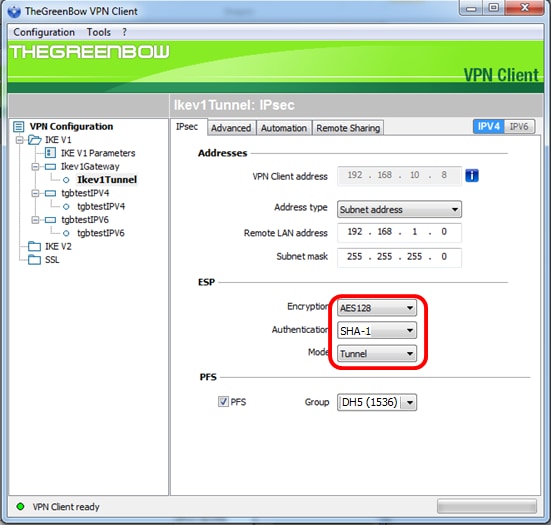Minimize the VPN Client window

[472, 8]
